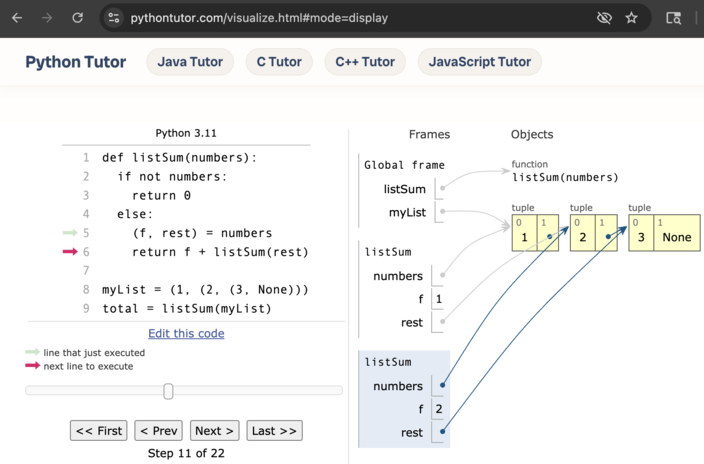The width and height of the screenshot is (704, 464).
Task: Open site information icon in address bar
Action: pos(114,18)
